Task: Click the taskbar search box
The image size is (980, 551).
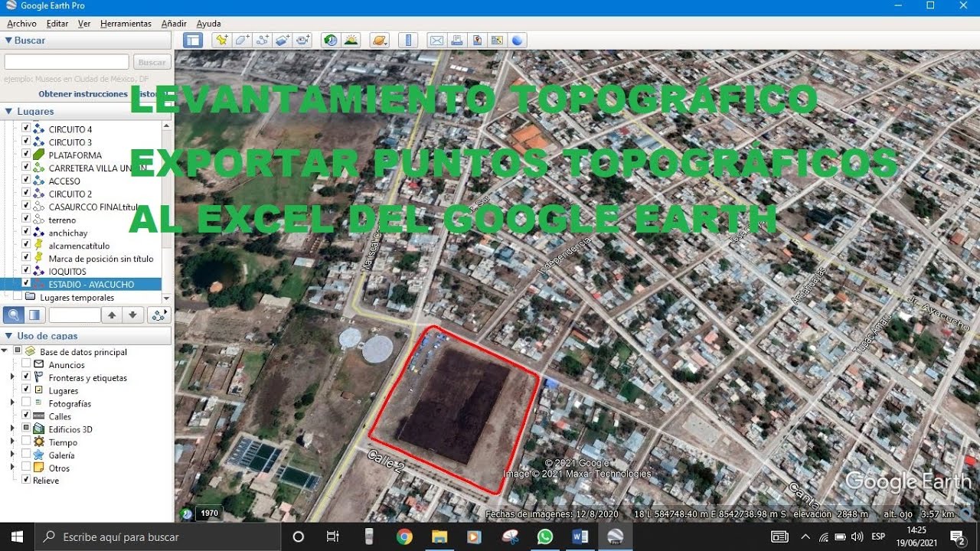Action: pyautogui.click(x=158, y=536)
